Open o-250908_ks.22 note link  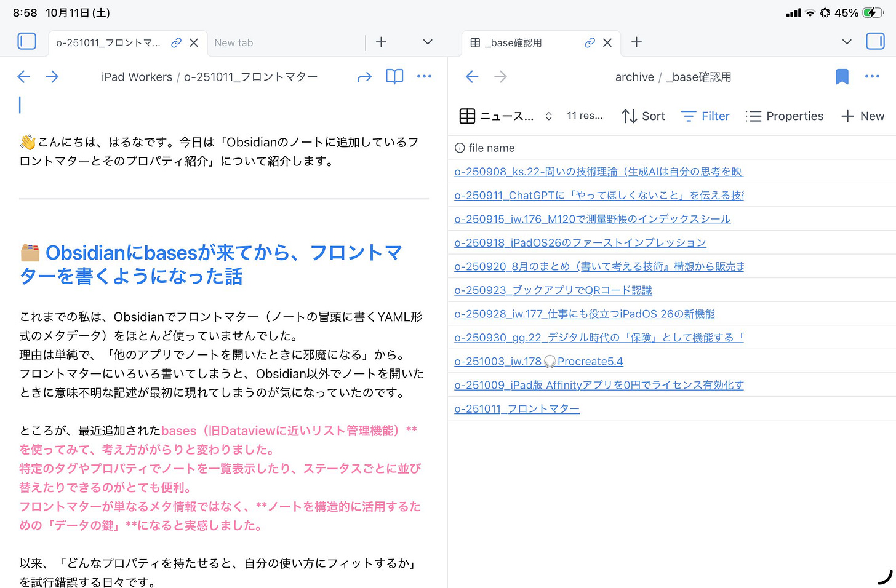pos(598,172)
